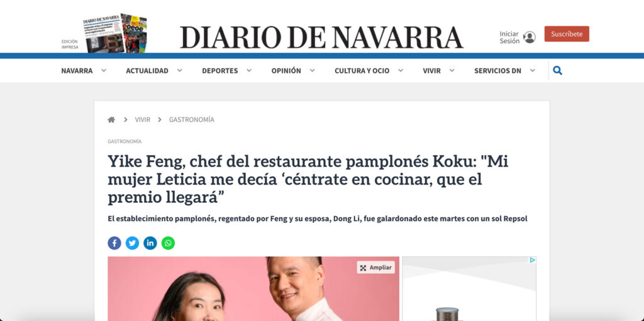The width and height of the screenshot is (644, 321).
Task: Share article on LinkedIn
Action: (x=150, y=243)
